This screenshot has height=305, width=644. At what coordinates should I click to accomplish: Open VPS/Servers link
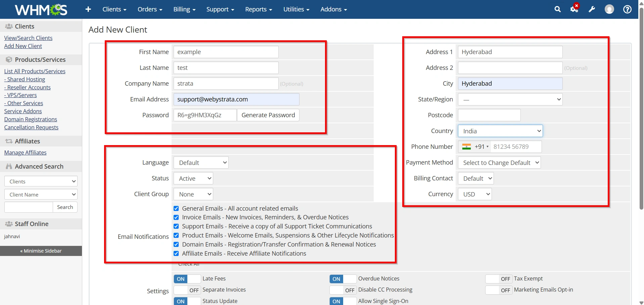[x=20, y=95]
